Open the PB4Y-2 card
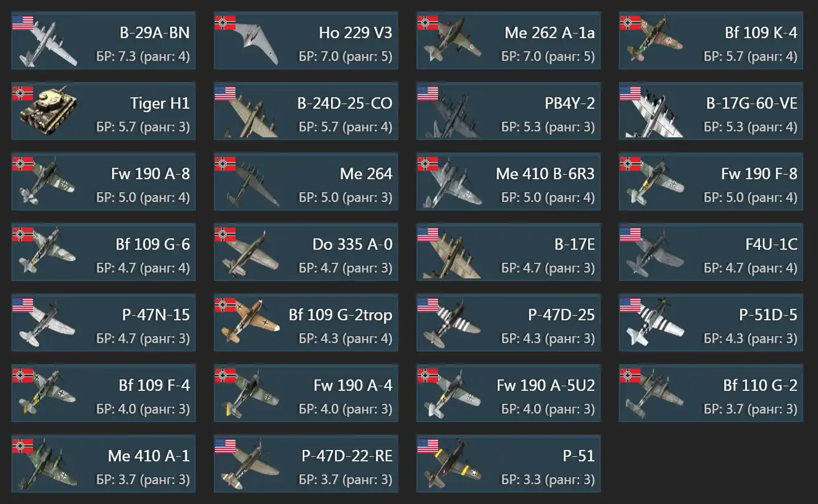This screenshot has height=504, width=818. [509, 111]
